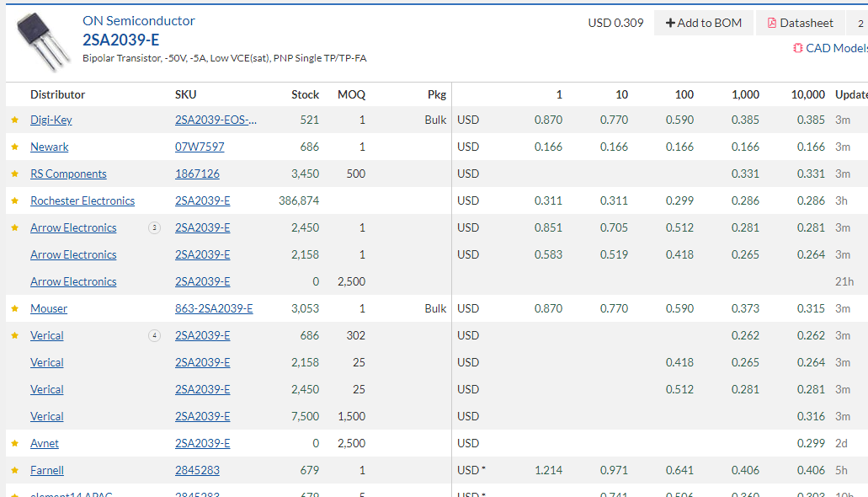Viewport: 868px width, 497px height.
Task: Click the Distributor column header
Action: [57, 94]
